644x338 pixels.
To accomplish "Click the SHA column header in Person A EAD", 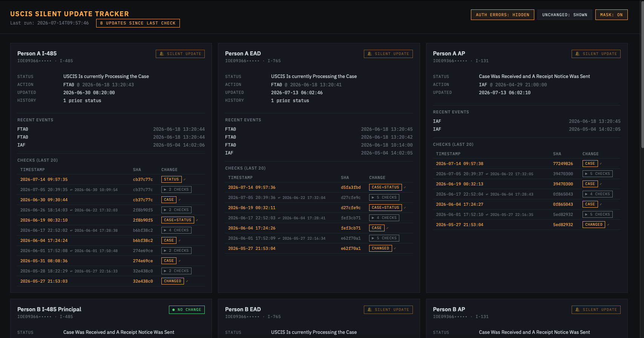I will pos(345,178).
